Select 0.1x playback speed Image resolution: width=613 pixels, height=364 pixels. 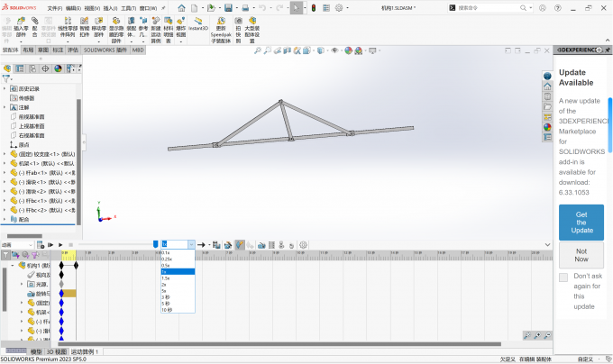tap(178, 252)
